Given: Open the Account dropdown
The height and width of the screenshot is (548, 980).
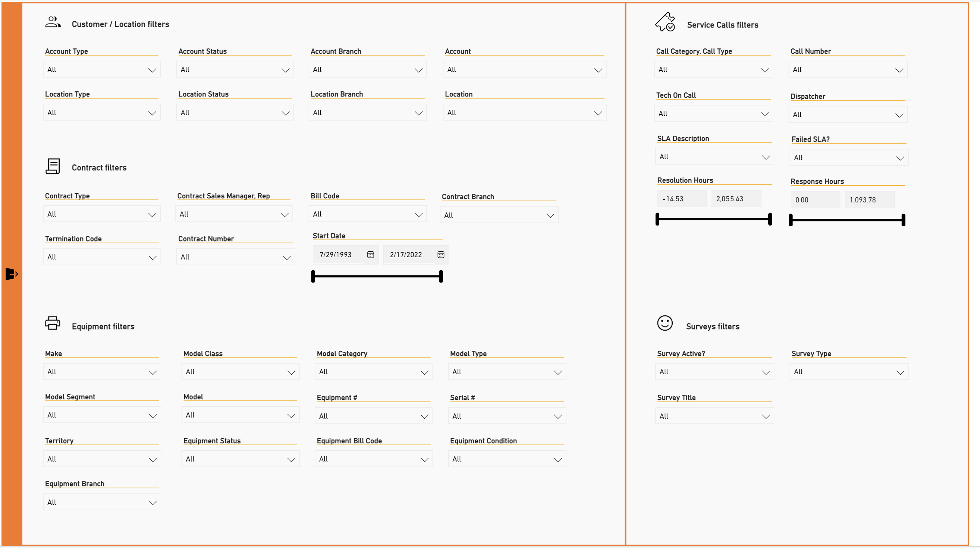Looking at the screenshot, I should (x=525, y=70).
